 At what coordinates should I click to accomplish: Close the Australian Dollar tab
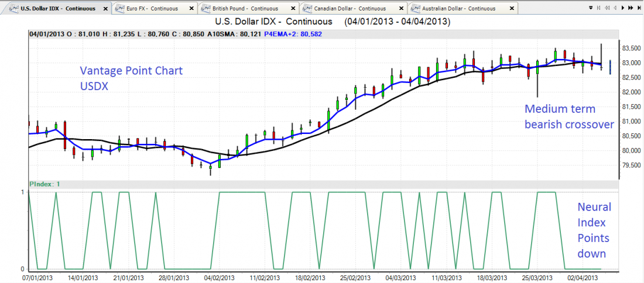(x=513, y=8)
